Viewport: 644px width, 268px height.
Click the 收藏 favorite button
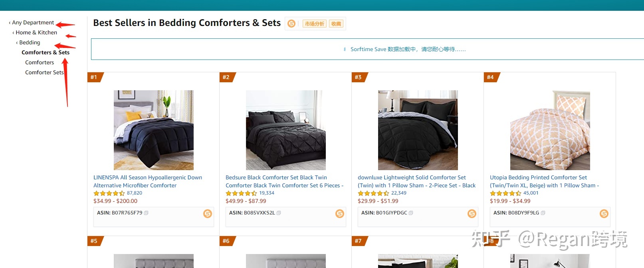[x=336, y=24]
